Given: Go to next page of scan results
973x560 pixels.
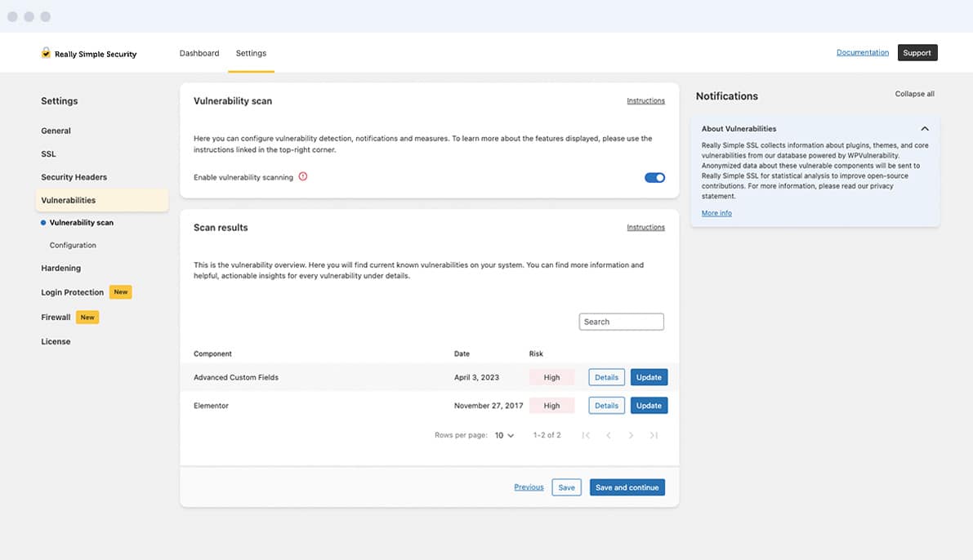Looking at the screenshot, I should (631, 436).
